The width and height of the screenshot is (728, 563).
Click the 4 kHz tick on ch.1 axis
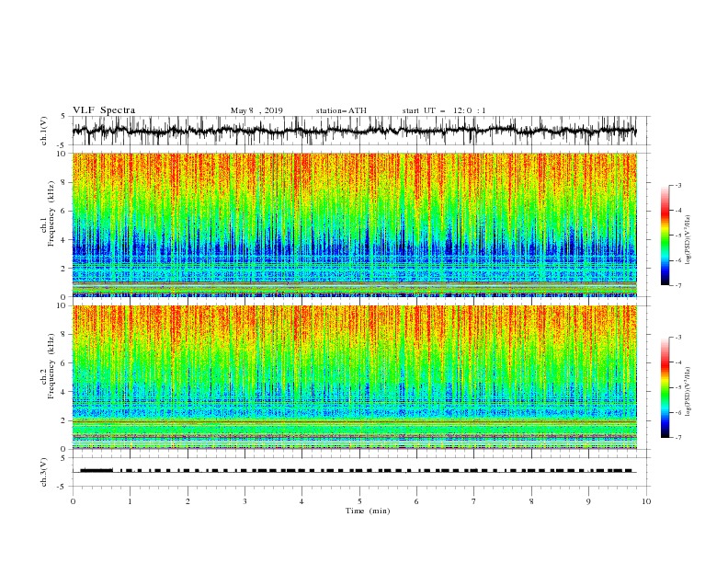pos(64,240)
